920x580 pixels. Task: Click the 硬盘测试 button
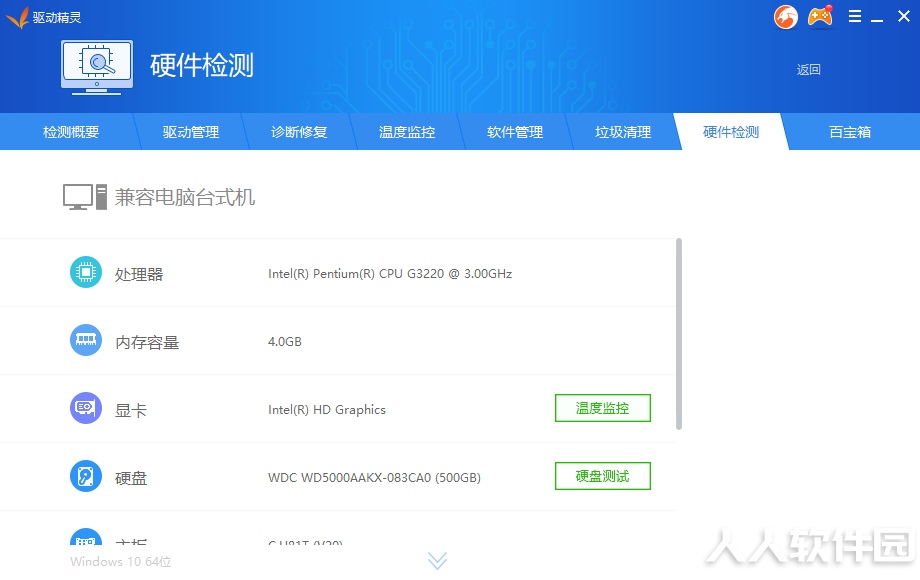point(603,476)
